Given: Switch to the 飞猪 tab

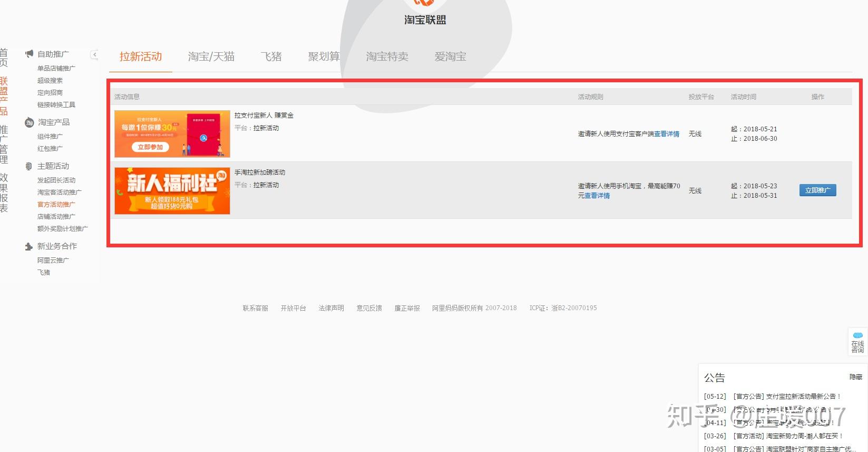Looking at the screenshot, I should [271, 56].
